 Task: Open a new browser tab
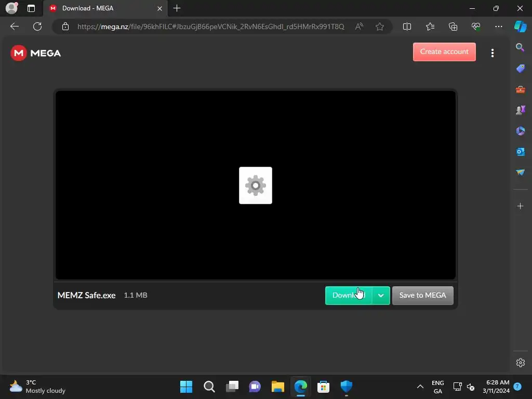177,8
